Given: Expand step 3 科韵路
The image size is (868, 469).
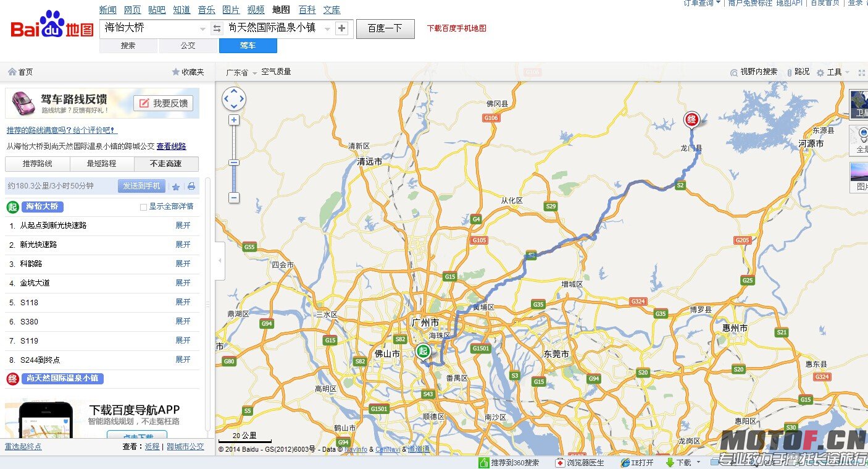Looking at the screenshot, I should (183, 264).
